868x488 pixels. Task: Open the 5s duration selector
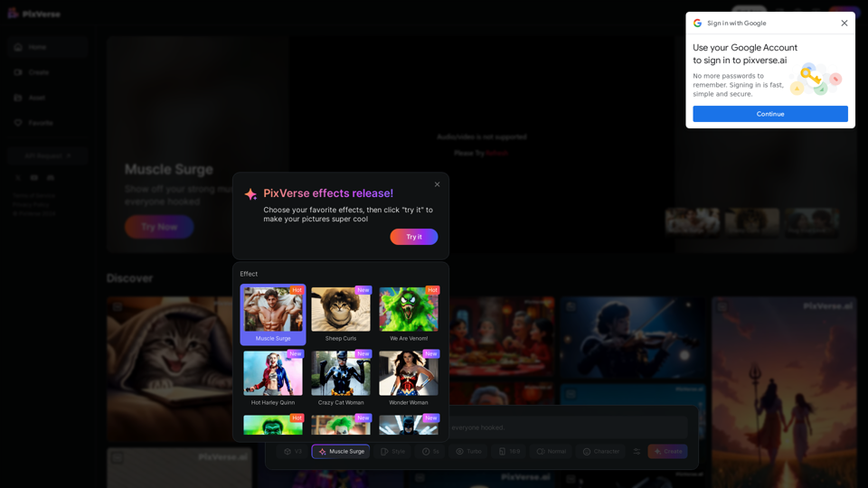coord(430,452)
